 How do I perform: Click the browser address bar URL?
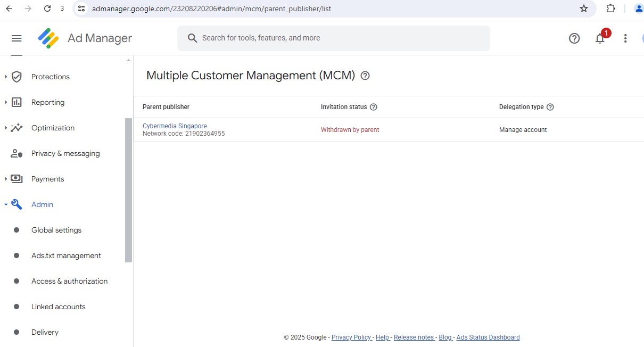[x=212, y=9]
